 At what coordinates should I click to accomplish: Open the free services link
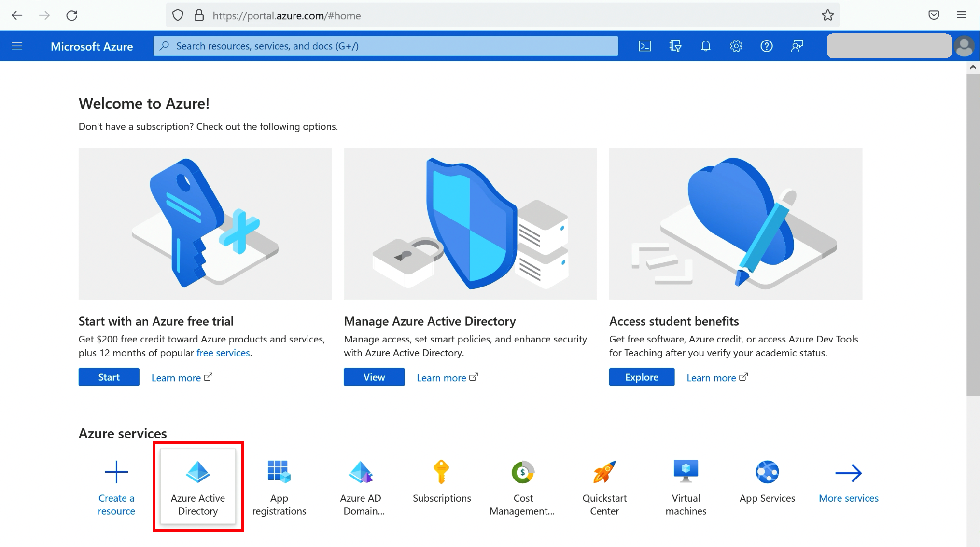coord(223,353)
